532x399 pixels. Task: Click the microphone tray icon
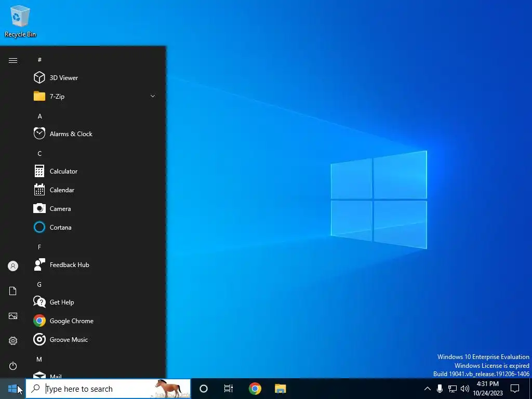(440, 389)
